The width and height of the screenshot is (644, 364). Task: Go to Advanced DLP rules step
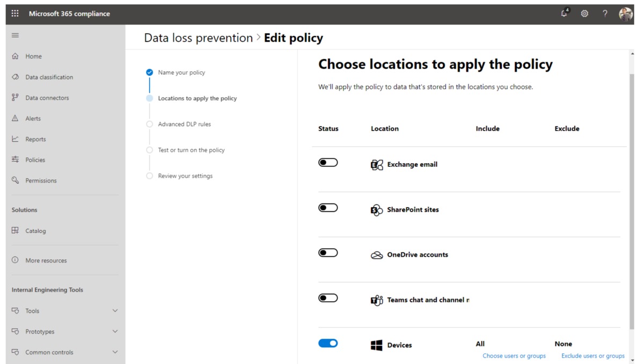tap(184, 124)
